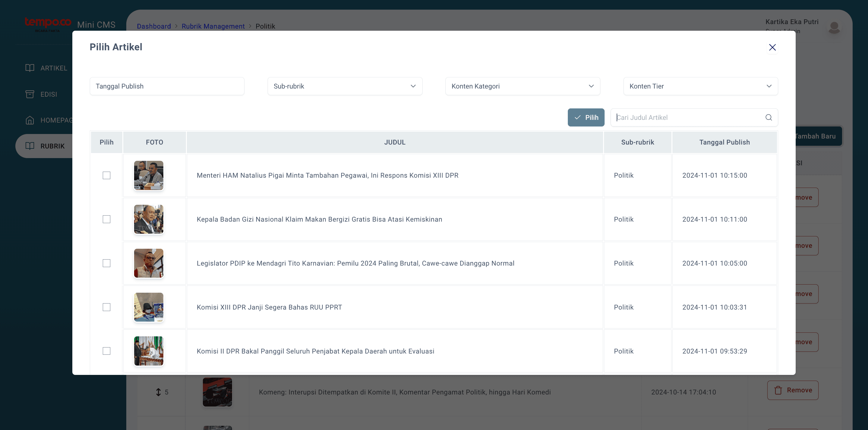This screenshot has width=868, height=430.
Task: Select the Legislator PDIP ke Mendagri article checkbox
Action: pyautogui.click(x=106, y=263)
